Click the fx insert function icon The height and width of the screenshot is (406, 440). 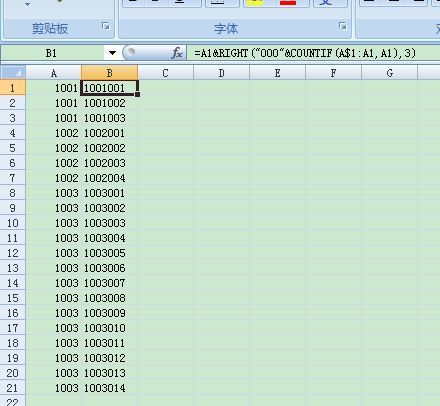[x=177, y=53]
